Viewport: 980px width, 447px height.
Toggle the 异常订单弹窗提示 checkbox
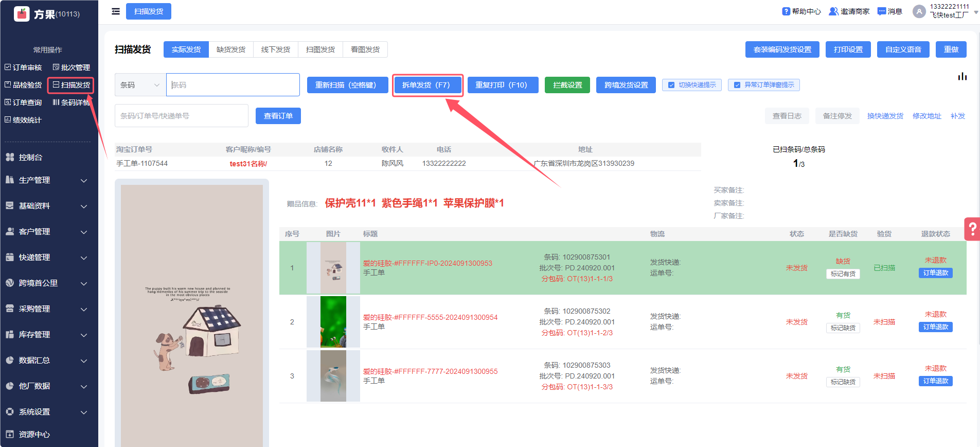(737, 85)
